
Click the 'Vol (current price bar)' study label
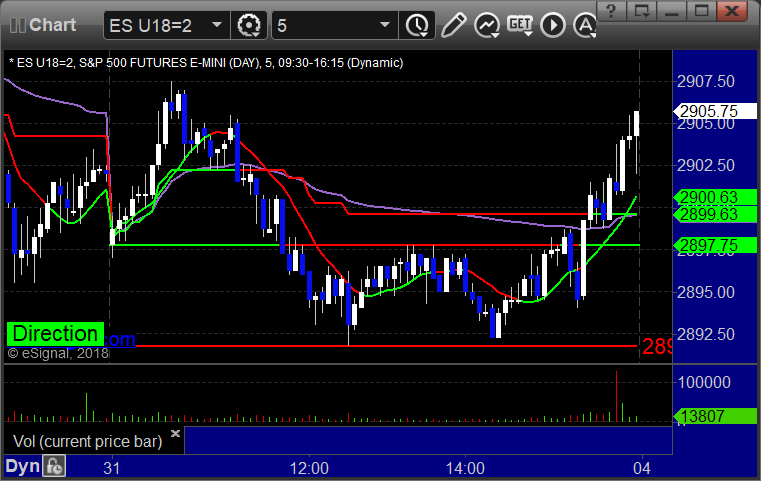click(87, 441)
